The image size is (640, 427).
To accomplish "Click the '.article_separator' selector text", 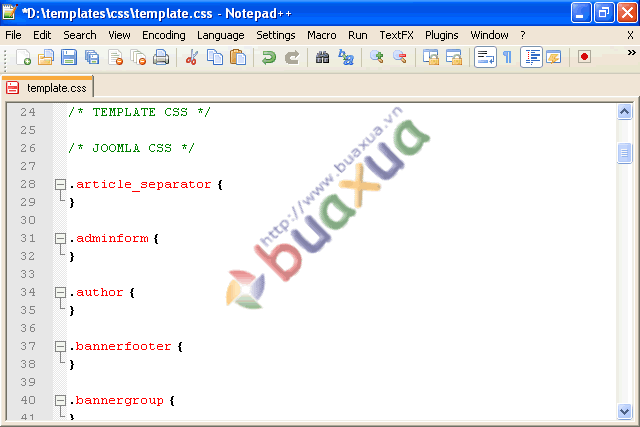I will [140, 184].
